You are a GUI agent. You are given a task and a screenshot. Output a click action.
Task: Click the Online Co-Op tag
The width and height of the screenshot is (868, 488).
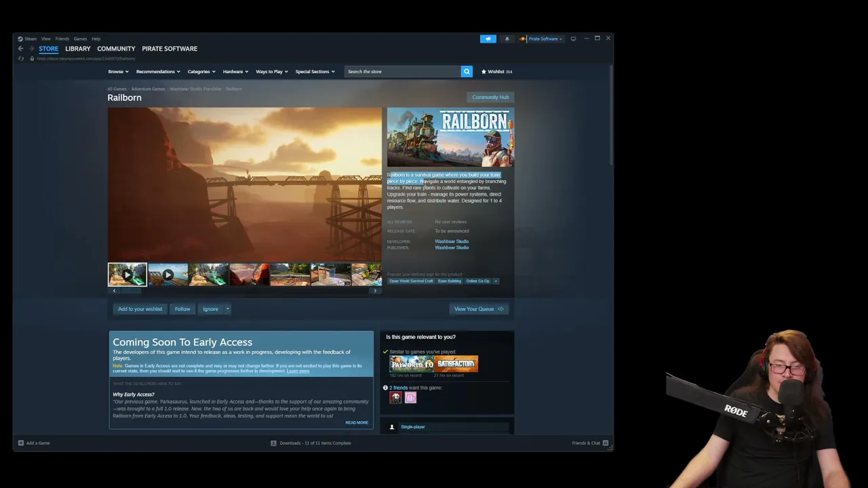477,281
